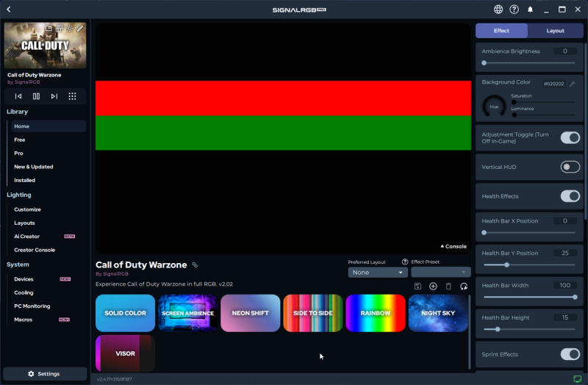Turn off Health Effects toggle
Screen dimensions: 588x385
point(570,196)
